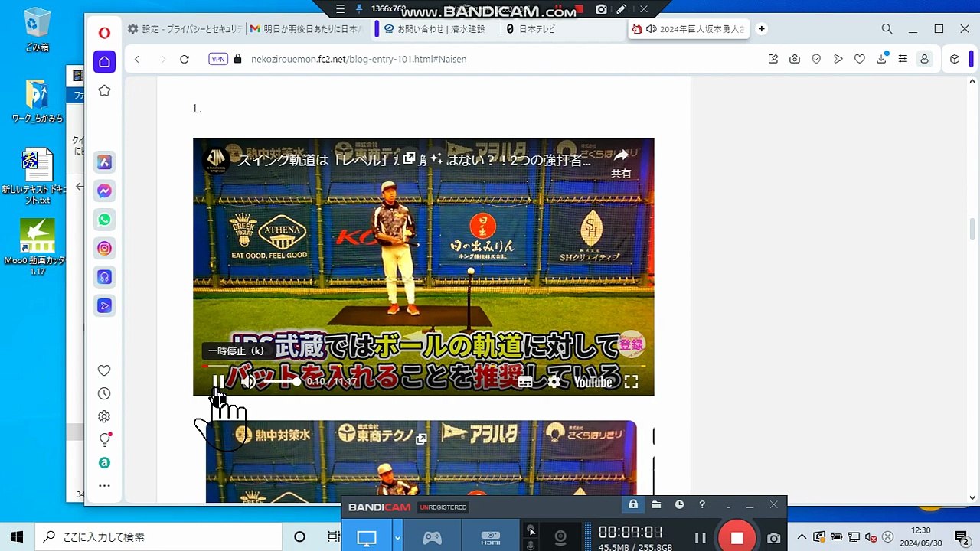
Task: Toggle Bandicam webcam overlay
Action: tap(560, 538)
